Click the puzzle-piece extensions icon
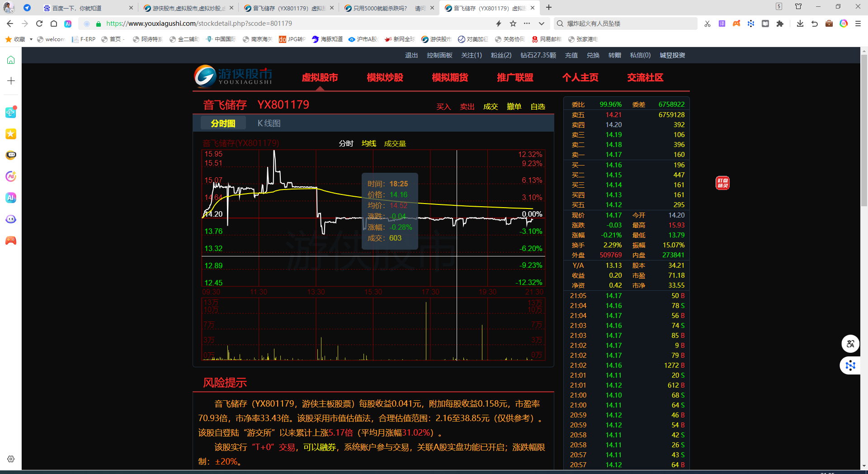 tap(780, 24)
